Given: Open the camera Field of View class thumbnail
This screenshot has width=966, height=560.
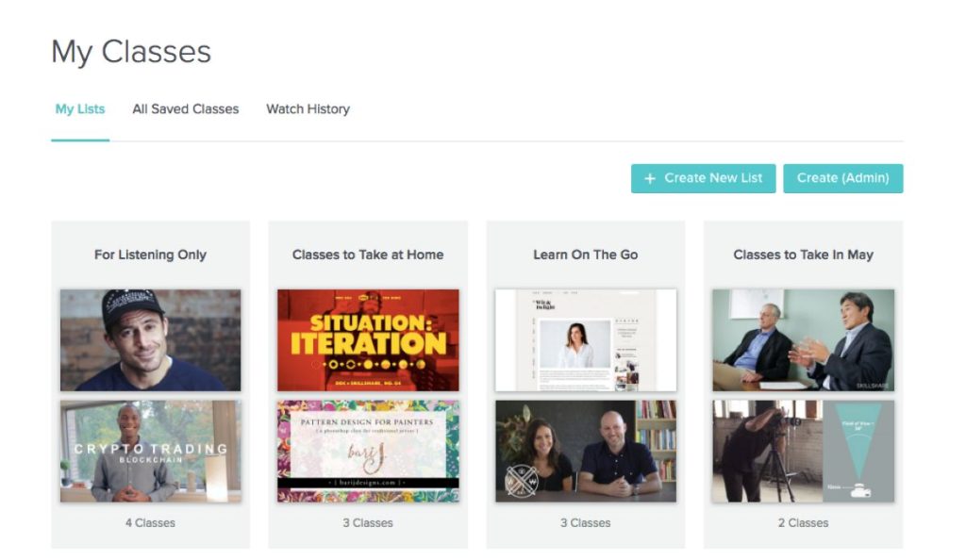Looking at the screenshot, I should pos(803,449).
